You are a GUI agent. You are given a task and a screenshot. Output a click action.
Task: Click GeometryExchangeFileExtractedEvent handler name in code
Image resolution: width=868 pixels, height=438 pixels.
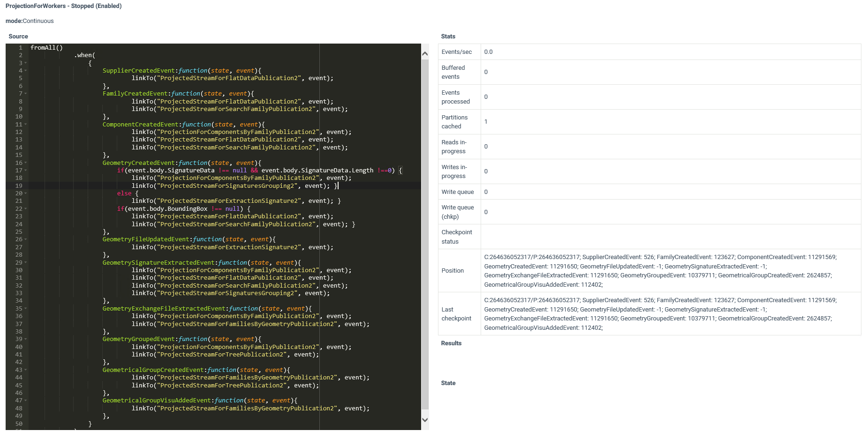click(164, 309)
